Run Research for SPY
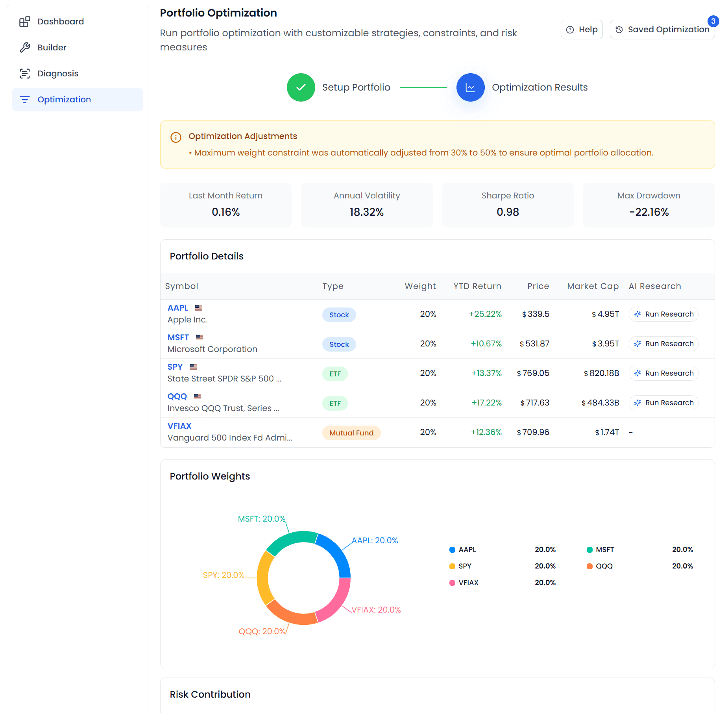This screenshot has width=728, height=713. [664, 373]
